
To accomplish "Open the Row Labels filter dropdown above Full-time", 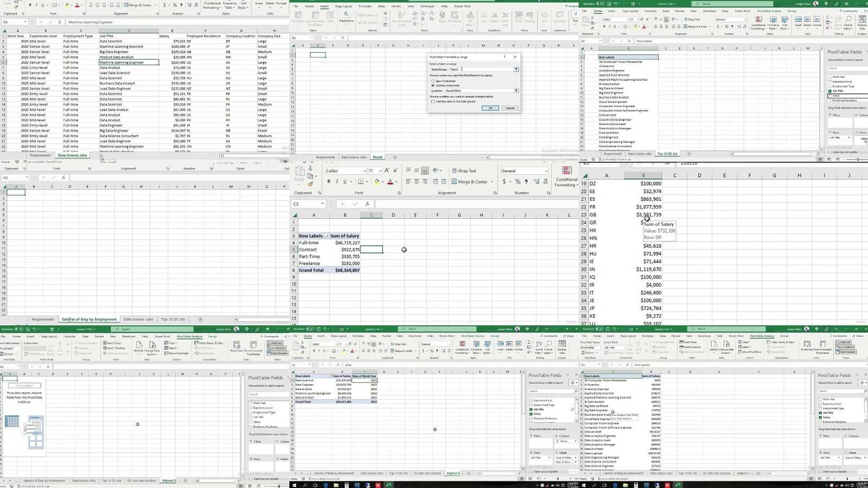I will pyautogui.click(x=326, y=236).
